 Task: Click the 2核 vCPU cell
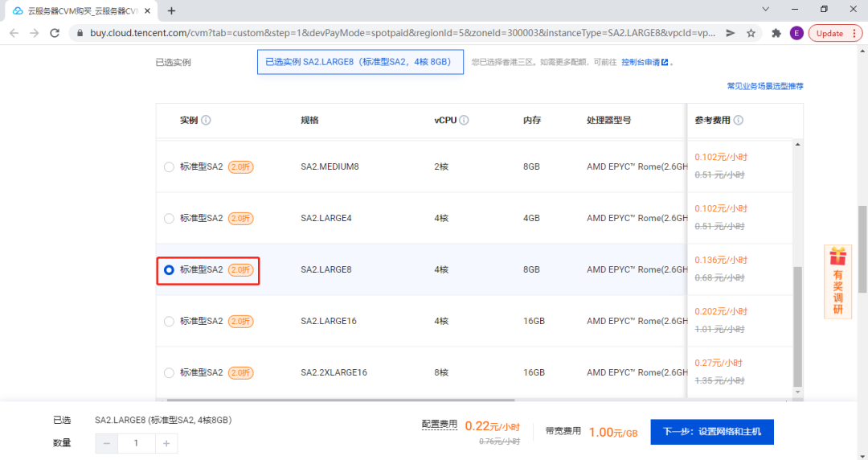(441, 166)
